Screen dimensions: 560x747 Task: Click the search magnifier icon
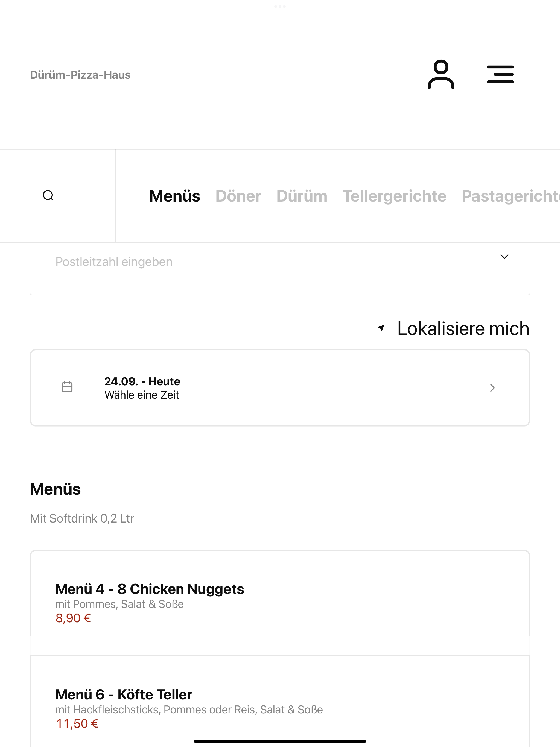pos(48,195)
